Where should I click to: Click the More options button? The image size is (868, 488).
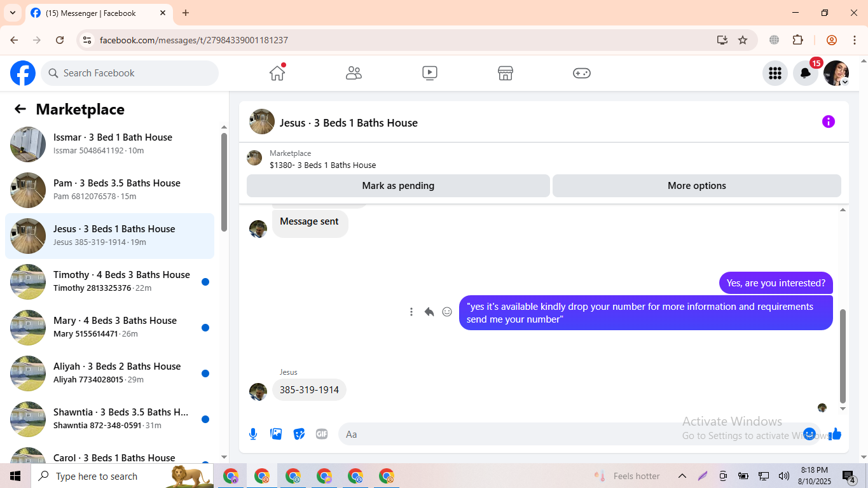[697, 186]
